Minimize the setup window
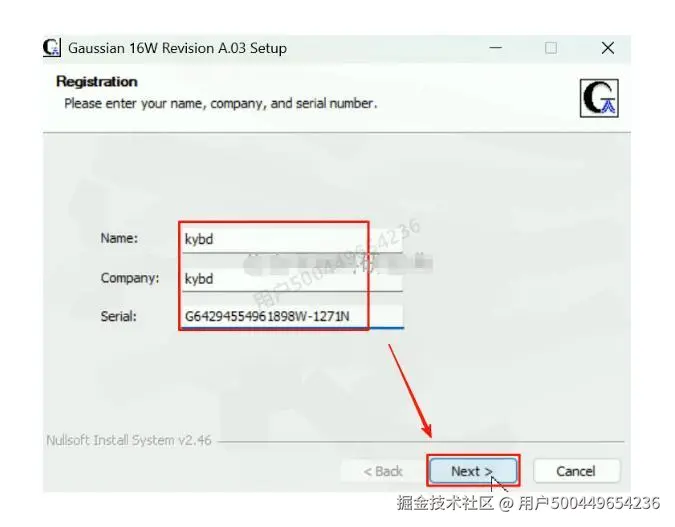675x527 pixels. point(496,48)
